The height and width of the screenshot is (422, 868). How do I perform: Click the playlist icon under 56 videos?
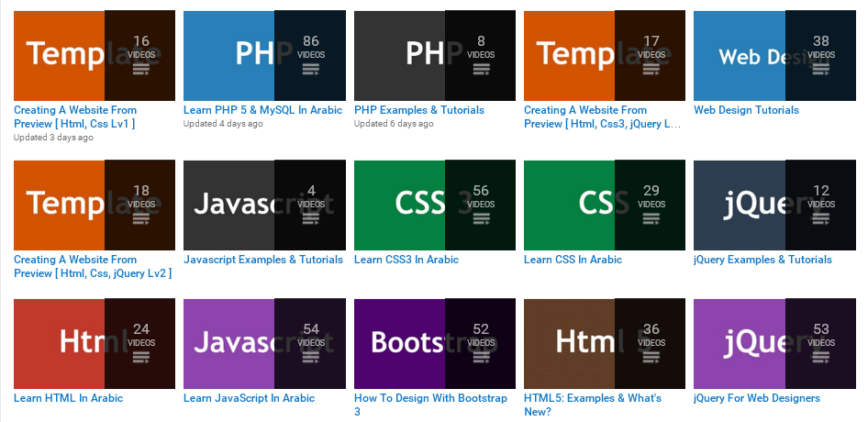(481, 218)
